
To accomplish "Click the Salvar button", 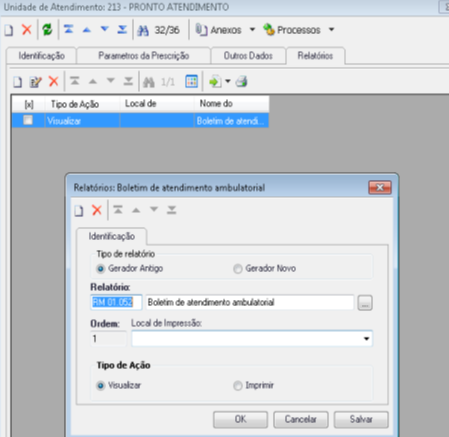I will (x=361, y=419).
